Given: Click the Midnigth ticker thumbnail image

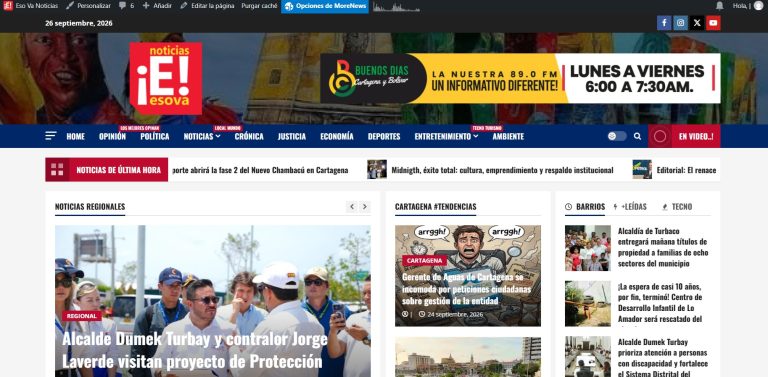Looking at the screenshot, I should tap(377, 169).
